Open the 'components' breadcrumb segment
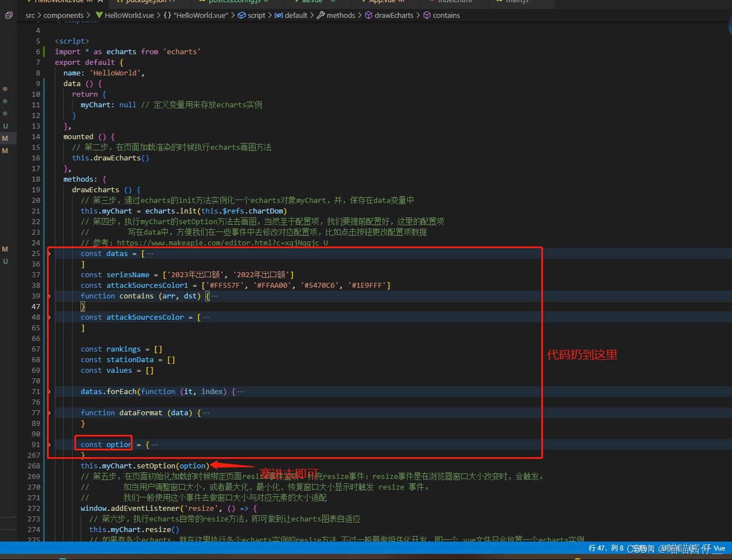 (64, 16)
